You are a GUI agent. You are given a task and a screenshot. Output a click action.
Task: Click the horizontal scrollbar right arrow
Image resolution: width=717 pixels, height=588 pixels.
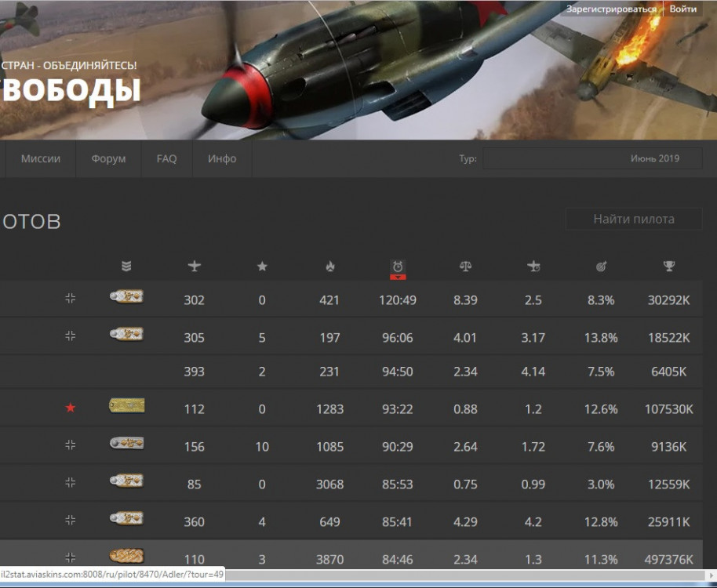712,575
